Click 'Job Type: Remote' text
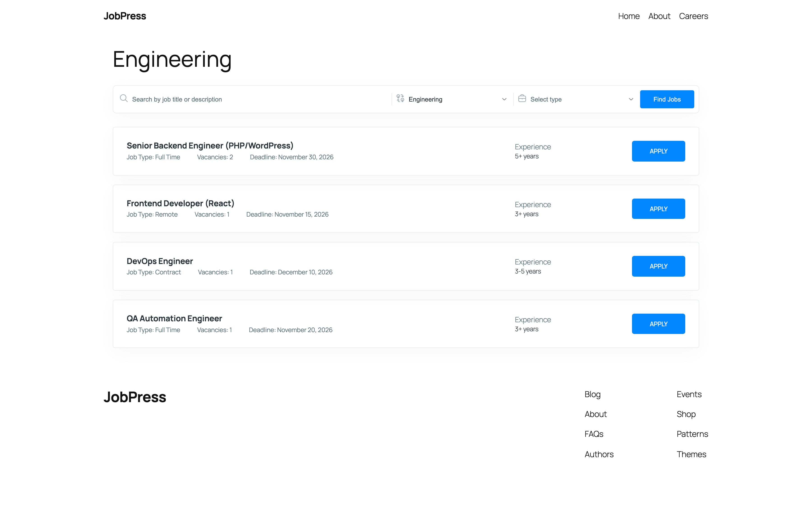 152,214
